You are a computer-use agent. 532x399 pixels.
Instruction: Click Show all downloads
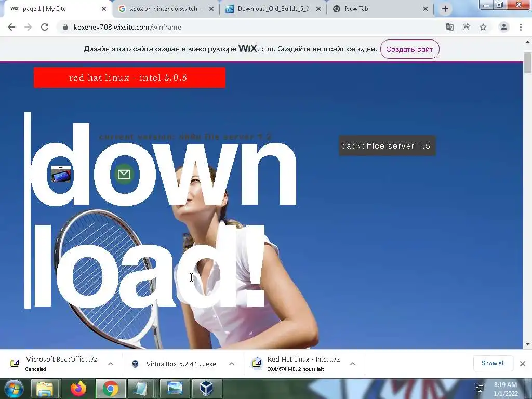point(494,363)
